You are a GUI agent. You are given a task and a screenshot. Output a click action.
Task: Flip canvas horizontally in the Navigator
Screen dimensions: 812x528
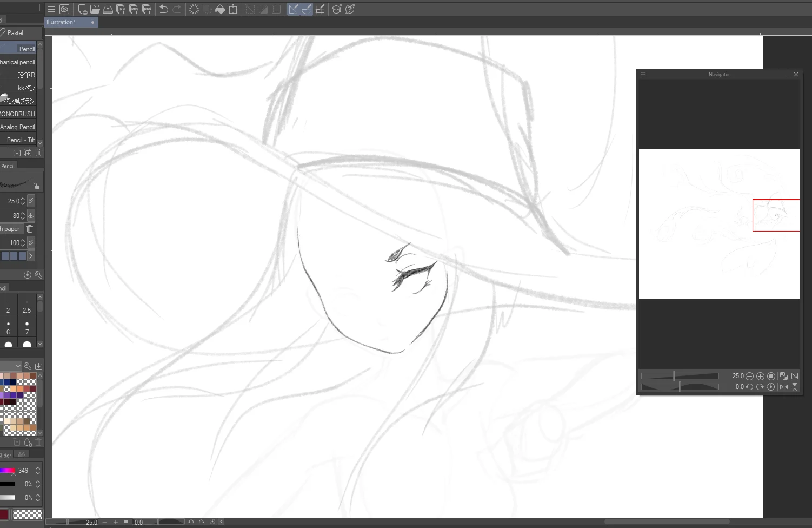pos(783,387)
